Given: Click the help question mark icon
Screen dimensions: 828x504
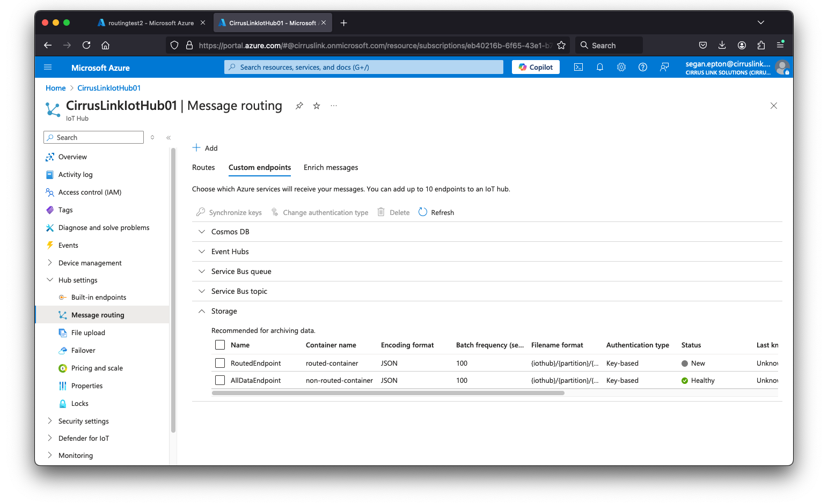Looking at the screenshot, I should click(642, 67).
